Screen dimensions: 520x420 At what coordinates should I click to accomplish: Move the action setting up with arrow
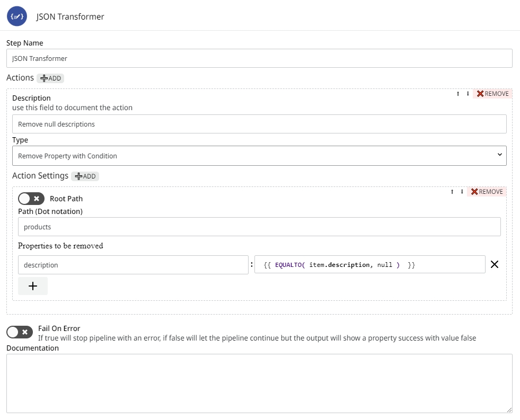452,192
